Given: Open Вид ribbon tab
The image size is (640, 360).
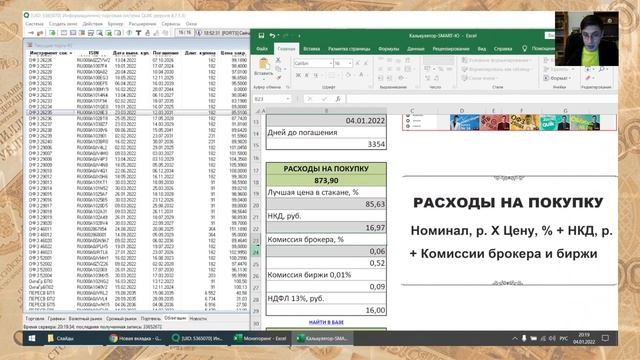Looking at the screenshot, I should coord(482,49).
